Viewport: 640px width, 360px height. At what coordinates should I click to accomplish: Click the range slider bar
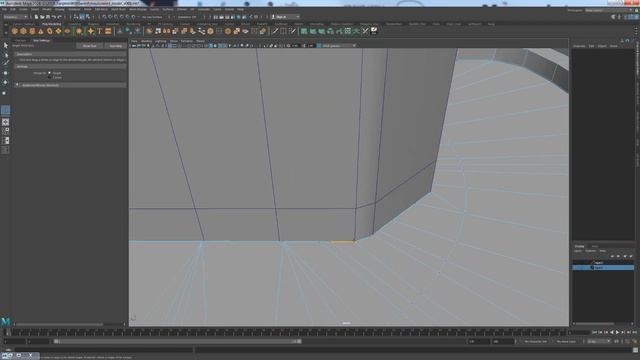[x=178, y=341]
